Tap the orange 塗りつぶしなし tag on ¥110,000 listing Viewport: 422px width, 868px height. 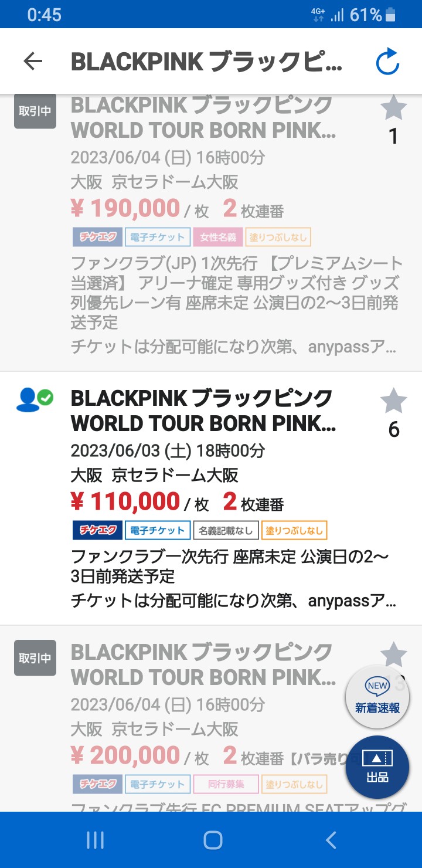(x=294, y=530)
